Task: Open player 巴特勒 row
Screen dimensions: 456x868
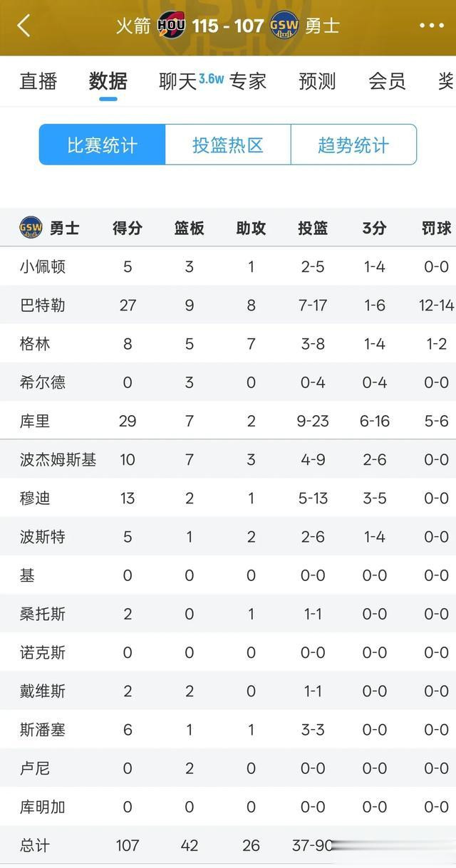Action: coord(228,305)
